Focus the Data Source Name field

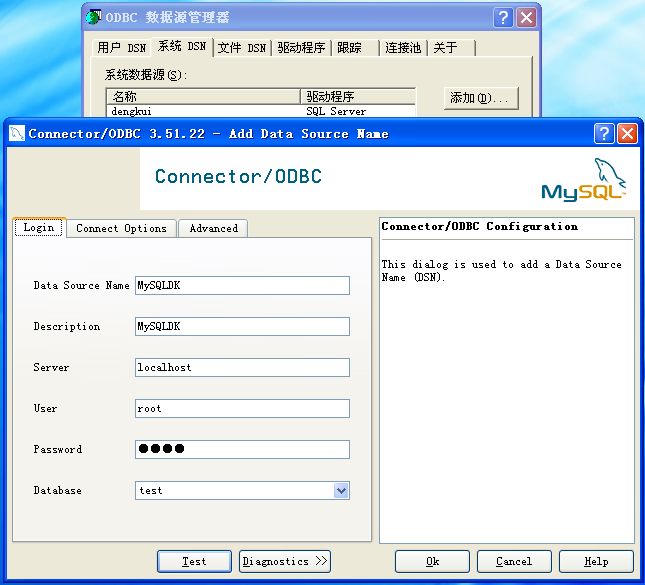pos(242,286)
